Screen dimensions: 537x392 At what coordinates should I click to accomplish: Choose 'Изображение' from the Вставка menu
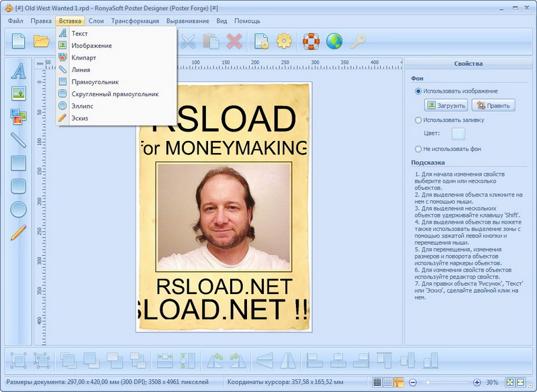(116, 45)
